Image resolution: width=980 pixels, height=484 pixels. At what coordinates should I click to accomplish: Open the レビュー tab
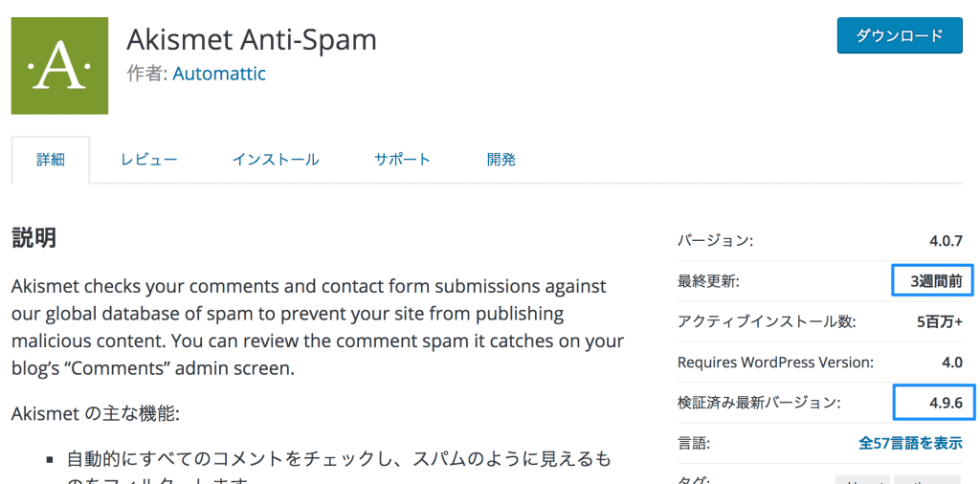[x=148, y=160]
